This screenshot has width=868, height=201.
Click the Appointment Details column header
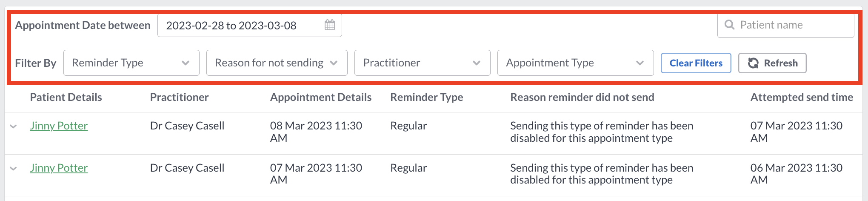[321, 97]
